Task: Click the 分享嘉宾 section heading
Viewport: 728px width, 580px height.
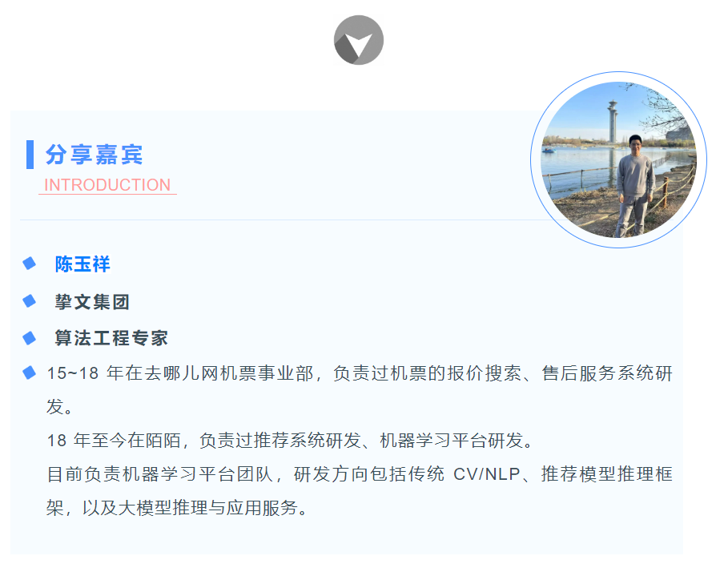Action: point(94,155)
